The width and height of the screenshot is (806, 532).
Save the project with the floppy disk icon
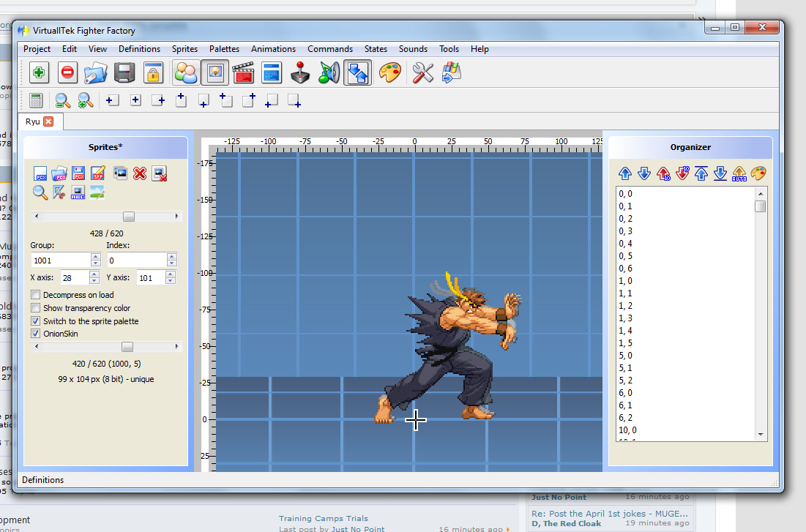124,72
